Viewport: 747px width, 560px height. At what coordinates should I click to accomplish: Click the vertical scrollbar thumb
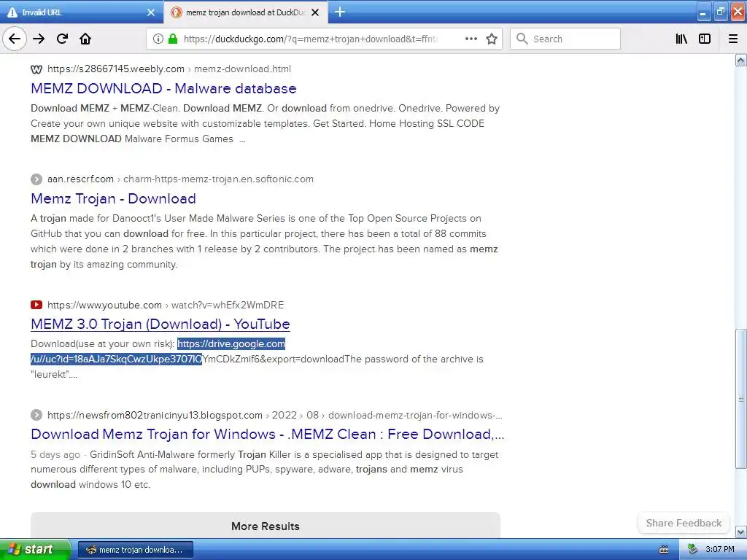tap(740, 399)
